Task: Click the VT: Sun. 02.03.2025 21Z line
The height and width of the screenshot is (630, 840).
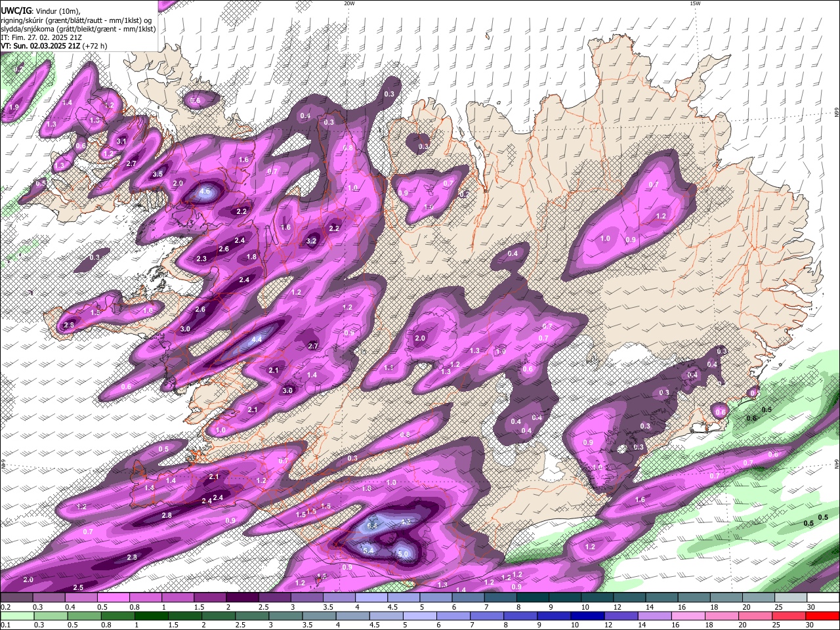Action: (54, 46)
